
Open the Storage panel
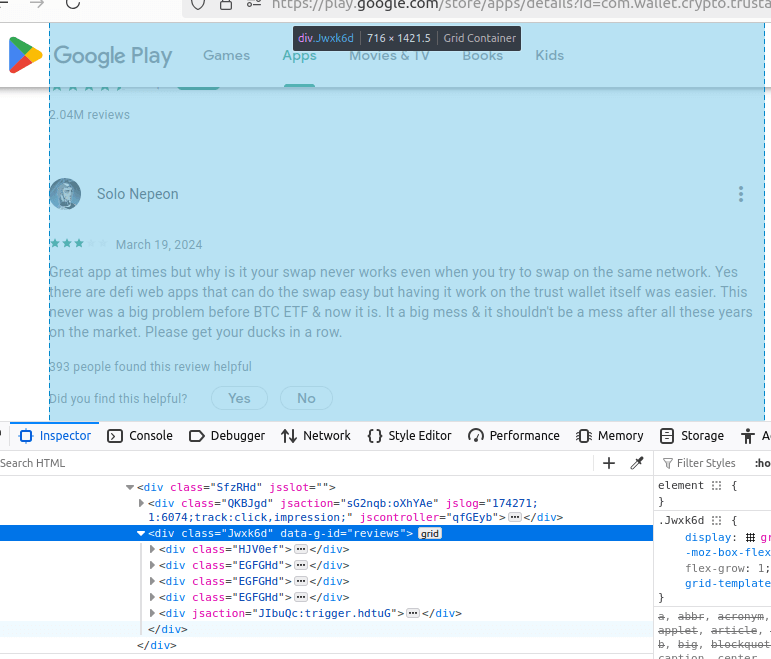point(692,436)
